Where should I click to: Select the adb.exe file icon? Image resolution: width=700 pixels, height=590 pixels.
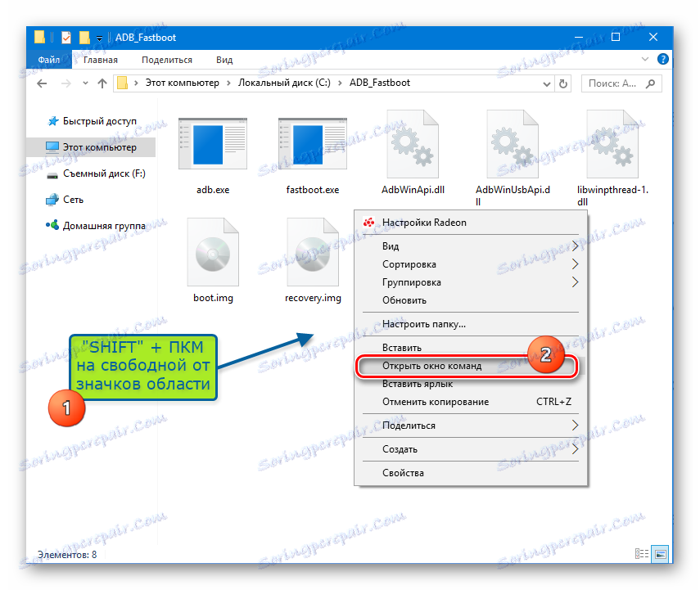click(213, 144)
